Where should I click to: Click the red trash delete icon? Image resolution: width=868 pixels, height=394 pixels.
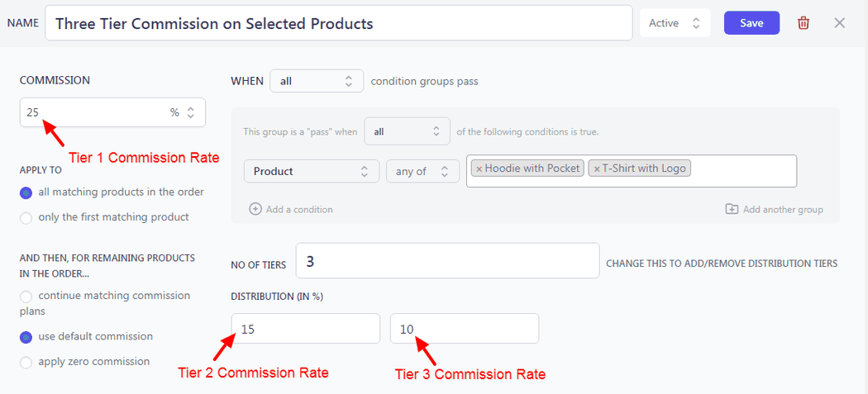(x=804, y=23)
